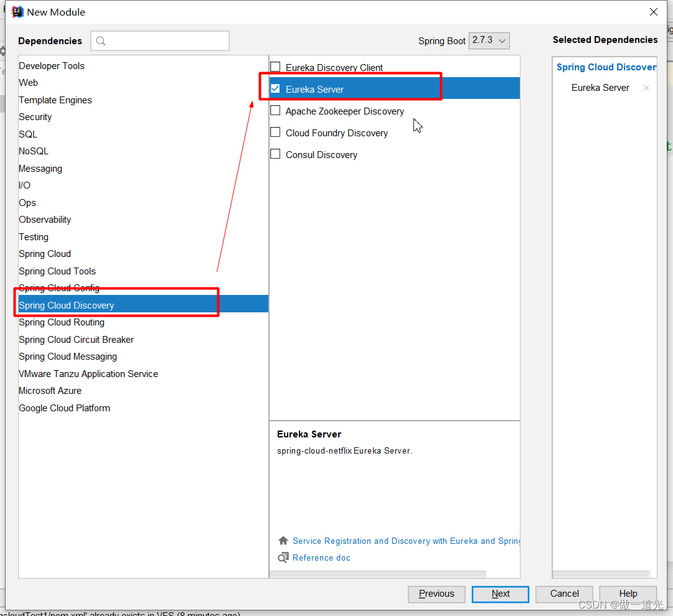Go back with the Previous button
Screen dimensions: 673x616
[436, 594]
